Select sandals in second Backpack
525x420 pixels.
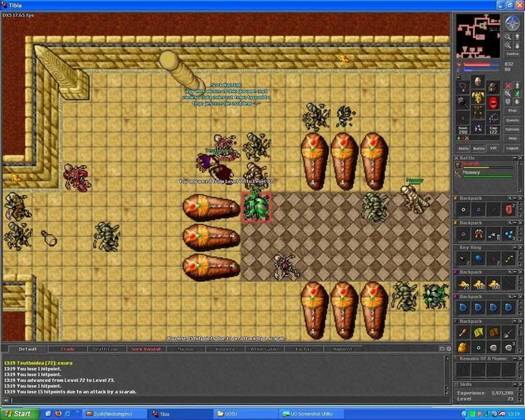tap(478, 234)
